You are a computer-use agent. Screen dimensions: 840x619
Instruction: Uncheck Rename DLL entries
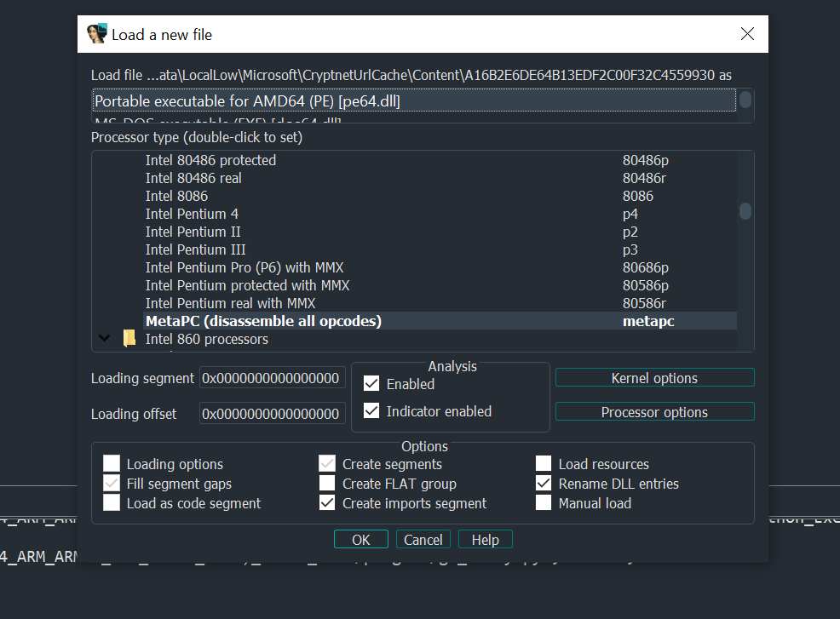tap(544, 484)
